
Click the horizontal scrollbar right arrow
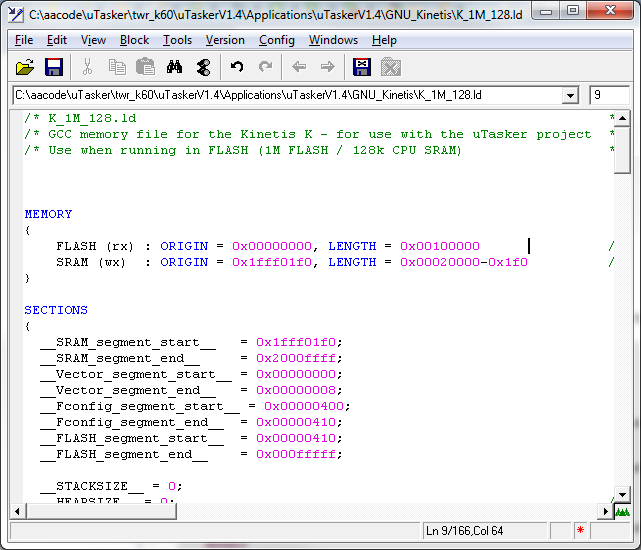(606, 511)
